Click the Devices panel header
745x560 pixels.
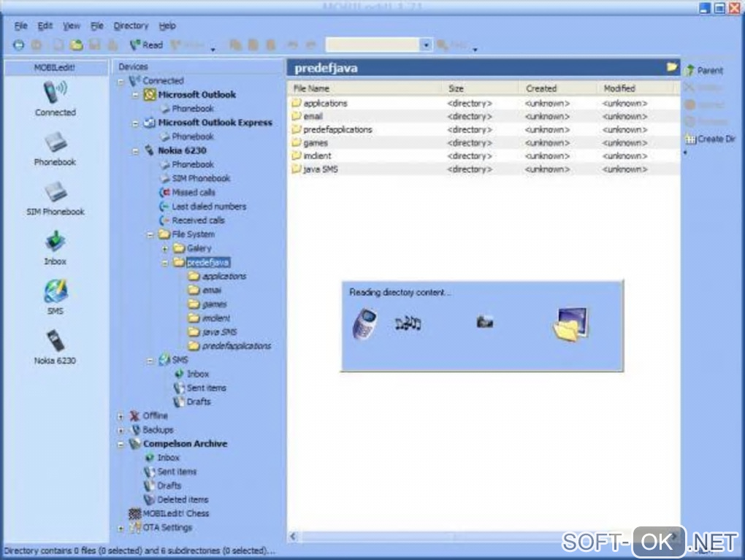197,67
